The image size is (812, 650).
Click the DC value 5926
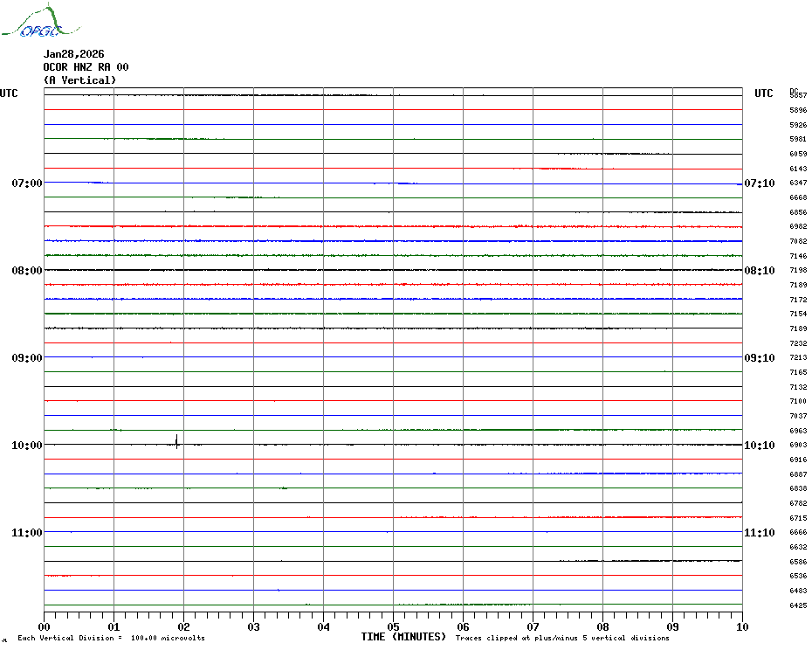click(x=798, y=125)
